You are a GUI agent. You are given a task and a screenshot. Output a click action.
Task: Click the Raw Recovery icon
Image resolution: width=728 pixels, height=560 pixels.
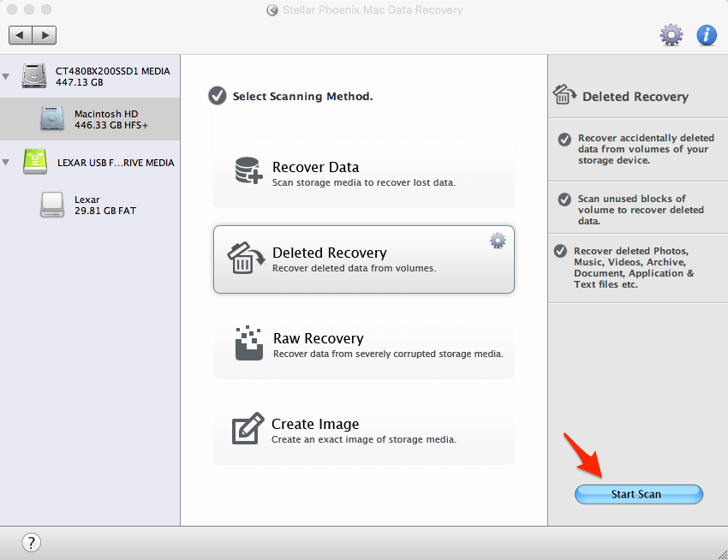click(248, 343)
